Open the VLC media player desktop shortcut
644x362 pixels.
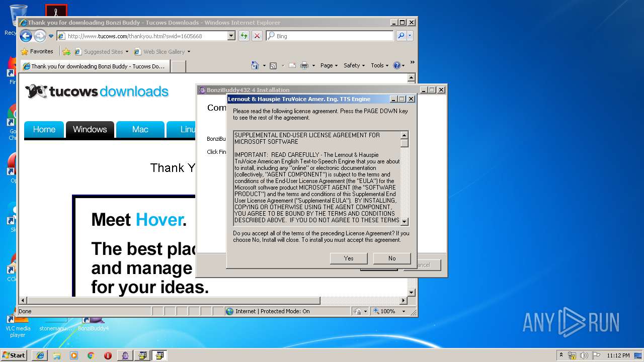(18, 325)
